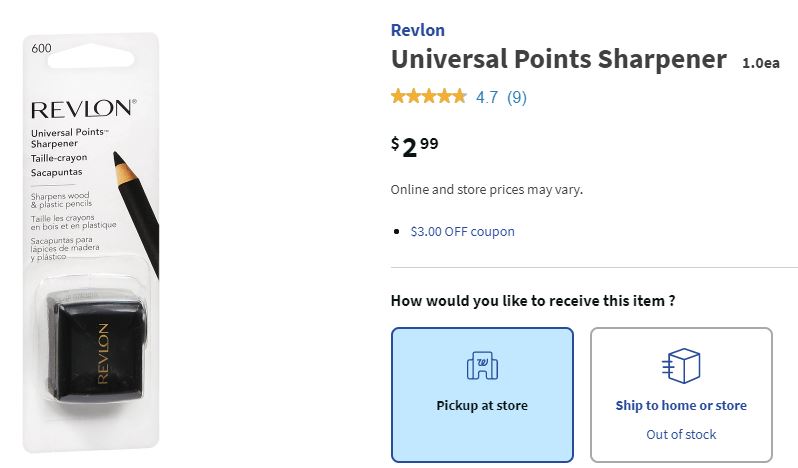Open the 9 reviews count link

pyautogui.click(x=517, y=97)
